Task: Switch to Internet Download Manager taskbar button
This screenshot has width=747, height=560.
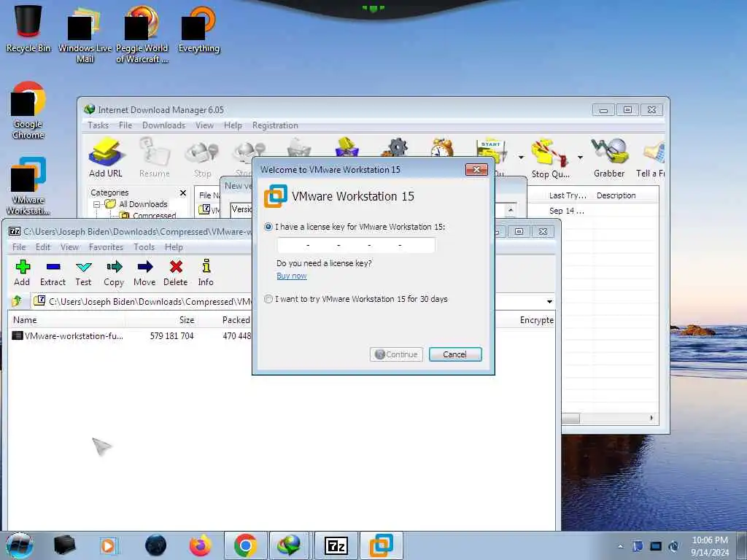Action: point(290,545)
